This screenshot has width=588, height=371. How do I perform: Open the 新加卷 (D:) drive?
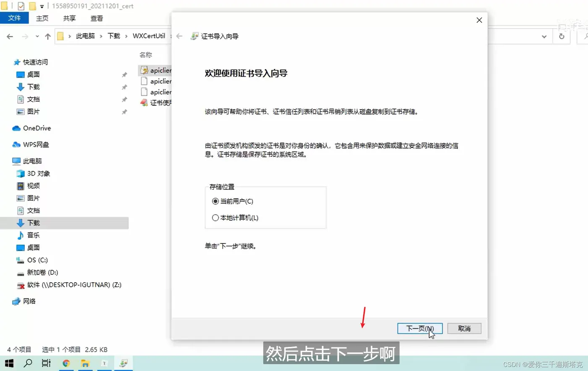click(x=42, y=272)
